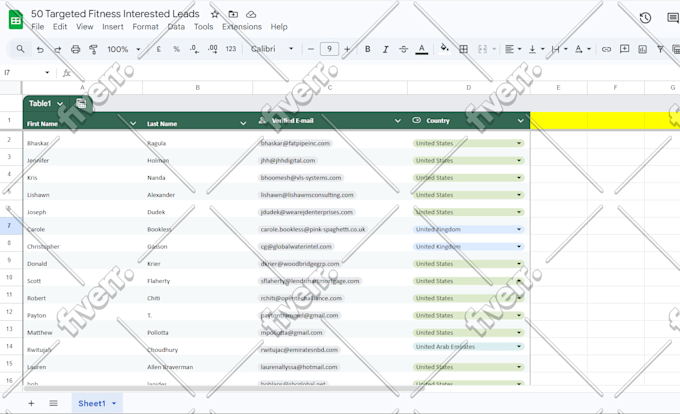Star this spreadsheet

click(215, 14)
